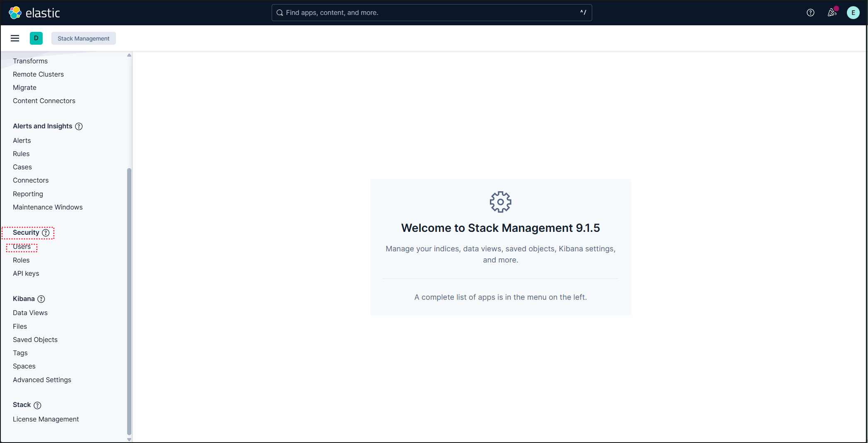The image size is (868, 443).
Task: Select the Stack Management breadcrumb
Action: tap(83, 39)
